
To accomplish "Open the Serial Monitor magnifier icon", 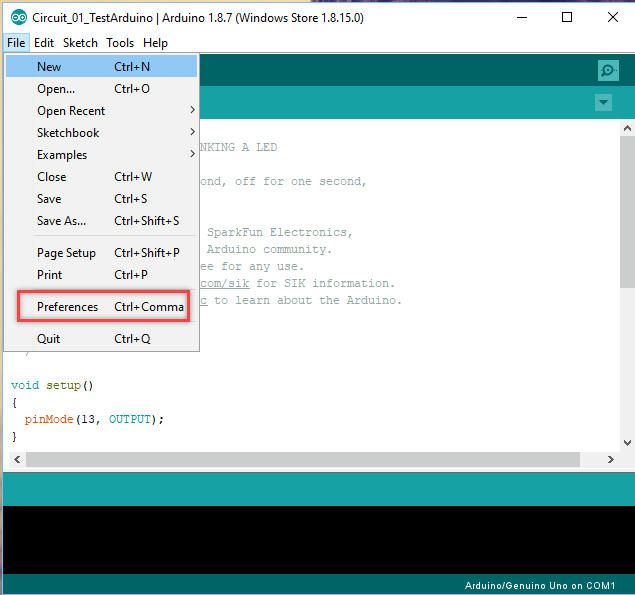I will click(608, 70).
